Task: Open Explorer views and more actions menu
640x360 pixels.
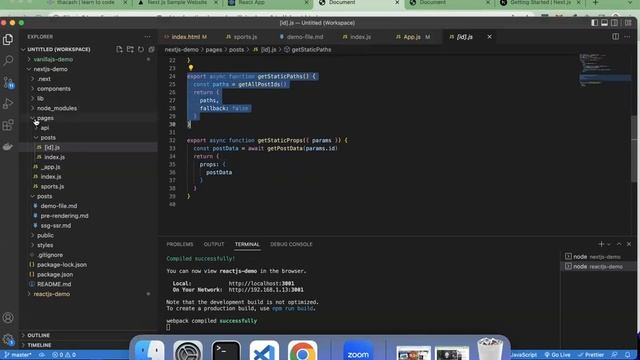Action: pyautogui.click(x=147, y=37)
